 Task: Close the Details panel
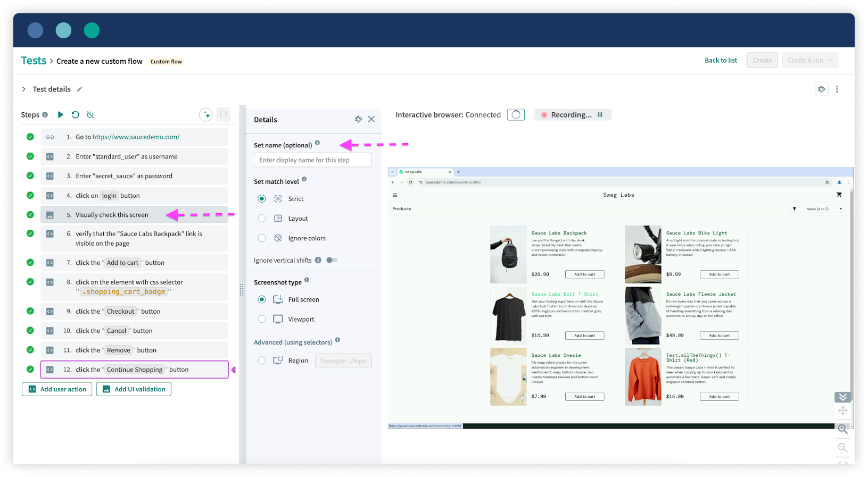[x=371, y=119]
